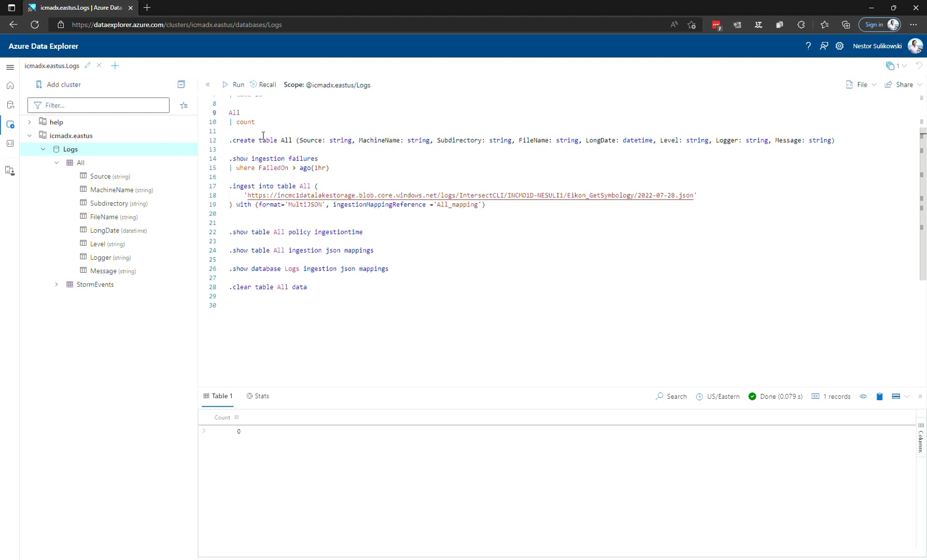Collapse the results panel chevron
927x560 pixels.
coord(920,397)
